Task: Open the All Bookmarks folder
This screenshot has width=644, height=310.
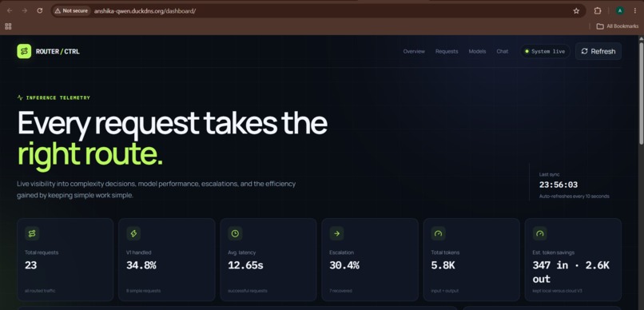Action: pyautogui.click(x=618, y=26)
